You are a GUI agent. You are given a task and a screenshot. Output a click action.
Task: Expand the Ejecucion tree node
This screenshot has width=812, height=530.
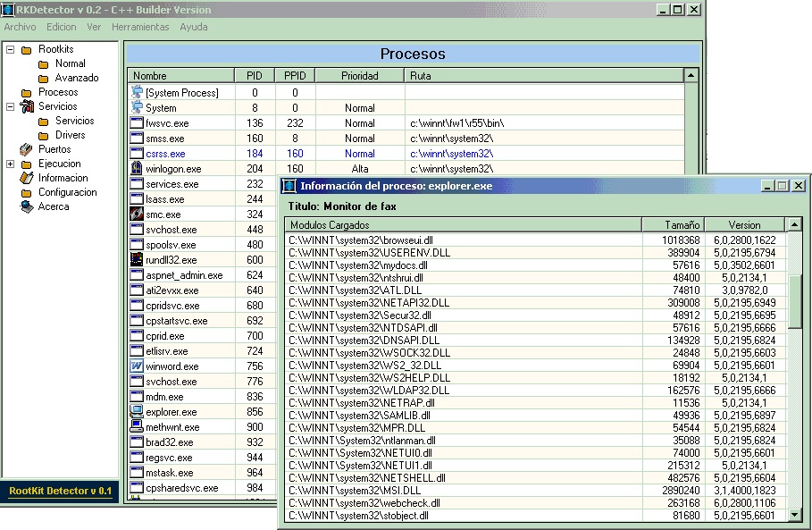(x=11, y=164)
